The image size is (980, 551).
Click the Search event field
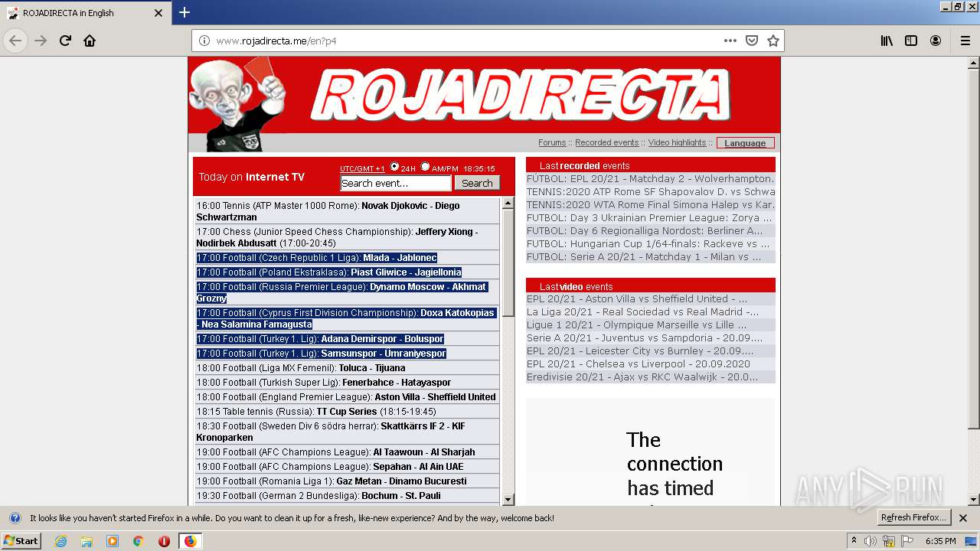396,183
